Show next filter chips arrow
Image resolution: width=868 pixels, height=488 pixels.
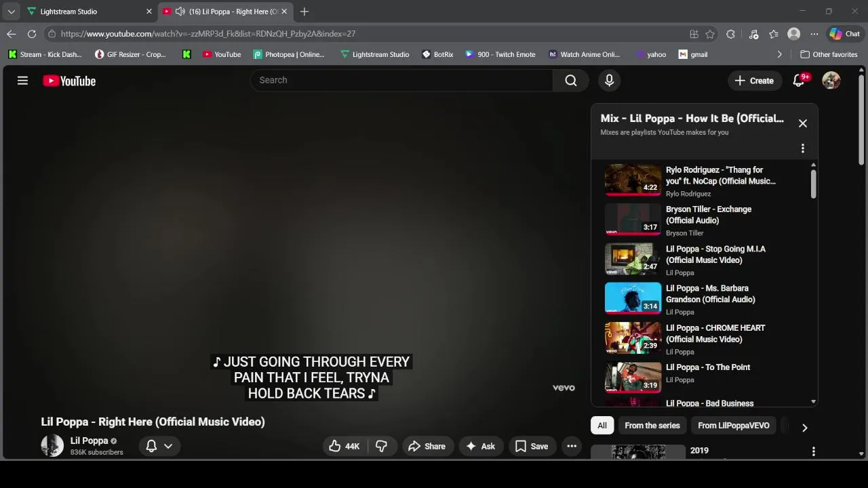pyautogui.click(x=805, y=428)
